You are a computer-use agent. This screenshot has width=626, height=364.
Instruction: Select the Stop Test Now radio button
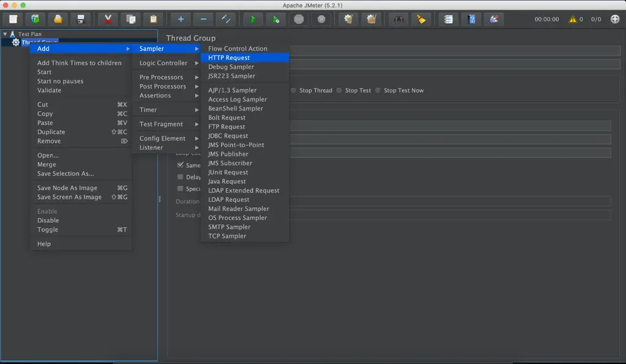(378, 90)
